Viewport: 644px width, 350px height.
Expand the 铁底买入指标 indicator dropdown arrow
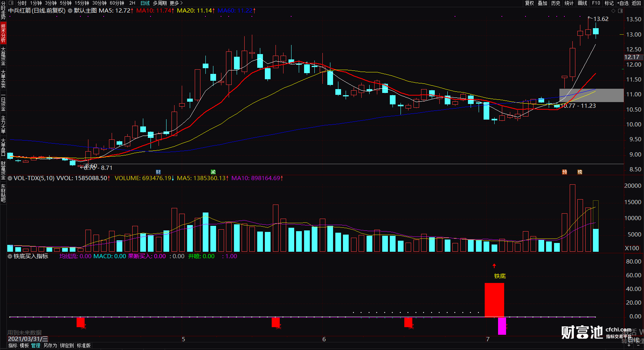click(x=10, y=256)
